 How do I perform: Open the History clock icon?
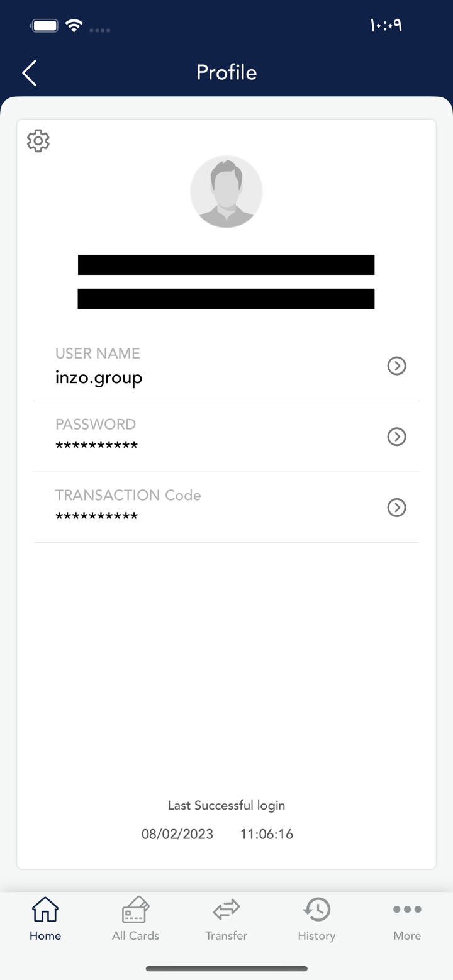pyautogui.click(x=316, y=910)
